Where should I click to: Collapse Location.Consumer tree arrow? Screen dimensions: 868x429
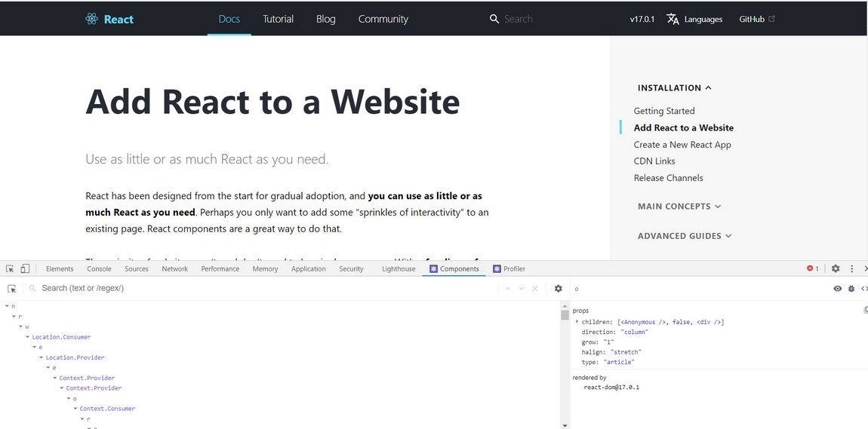pos(28,337)
